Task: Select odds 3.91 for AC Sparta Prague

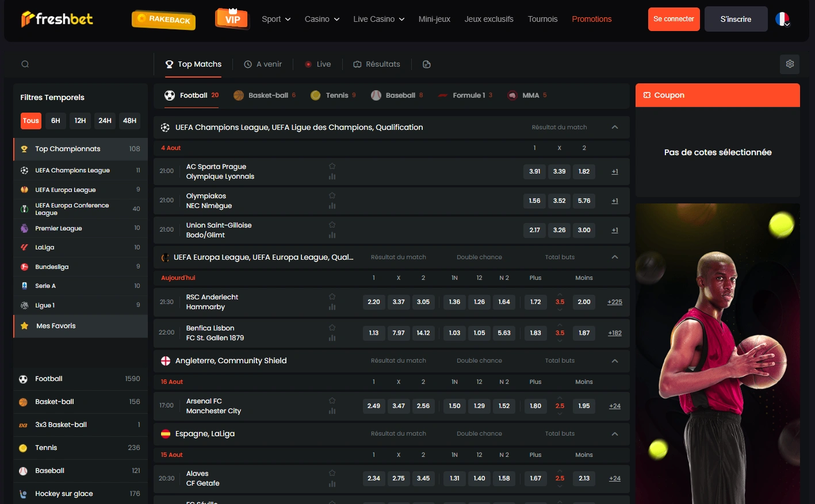Action: pos(535,171)
